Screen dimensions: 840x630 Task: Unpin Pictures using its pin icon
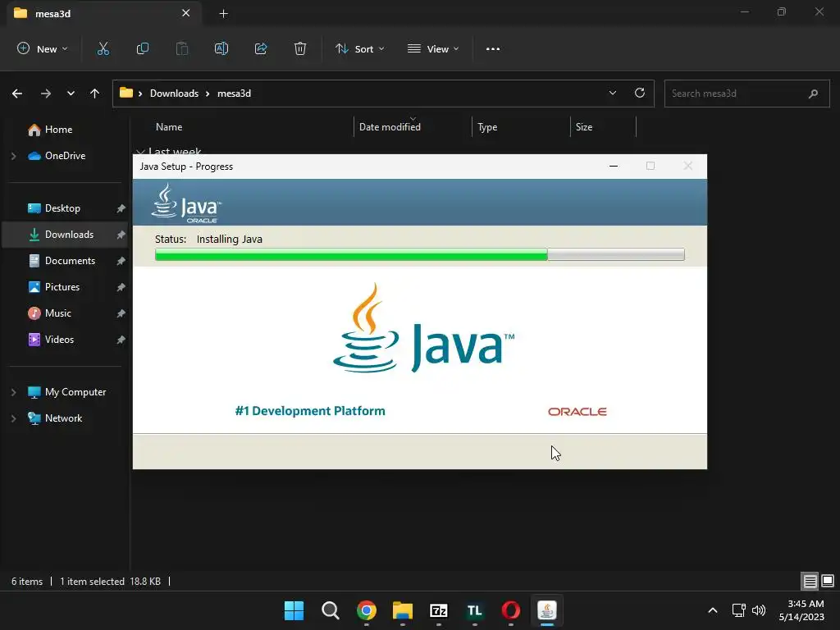tap(121, 287)
